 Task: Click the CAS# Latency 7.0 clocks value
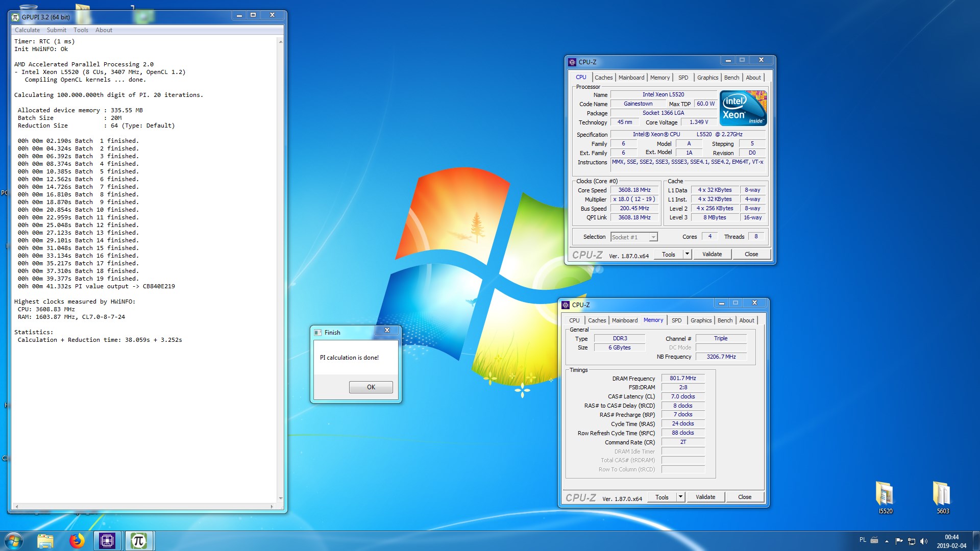683,396
